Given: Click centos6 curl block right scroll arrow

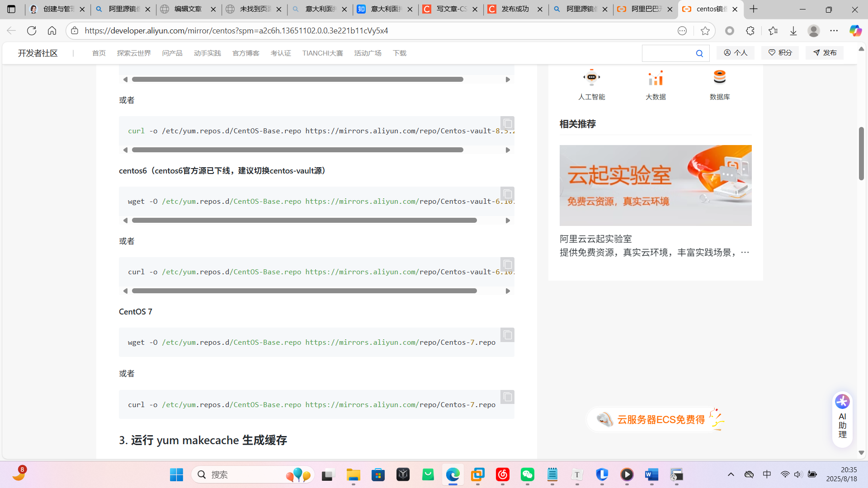Looking at the screenshot, I should click(x=508, y=291).
